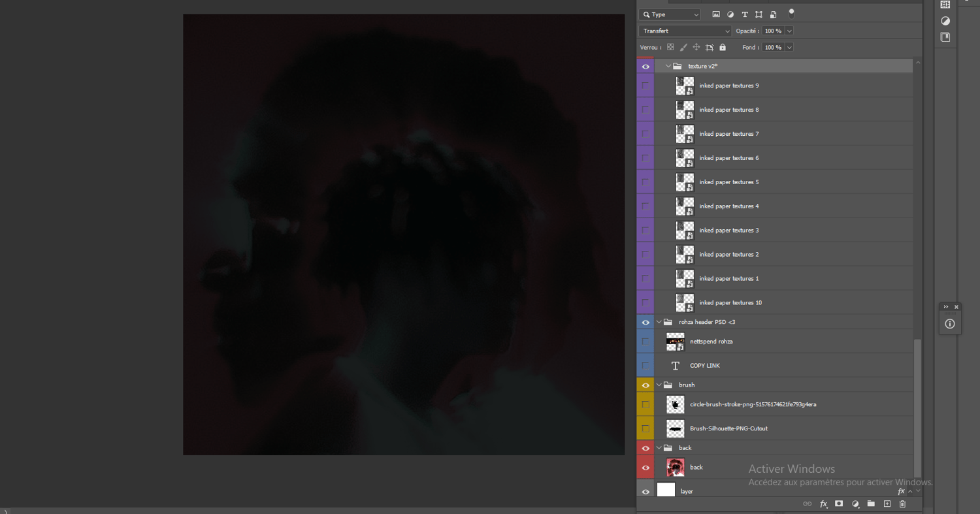
Task: Open the Info panel icon
Action: [950, 324]
